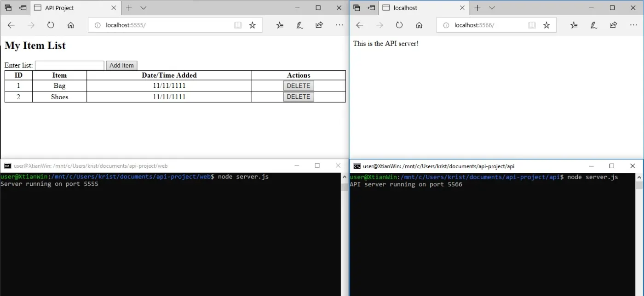
Task: Show set-aside tabs in localhost:5566 browser
Action: point(357,8)
